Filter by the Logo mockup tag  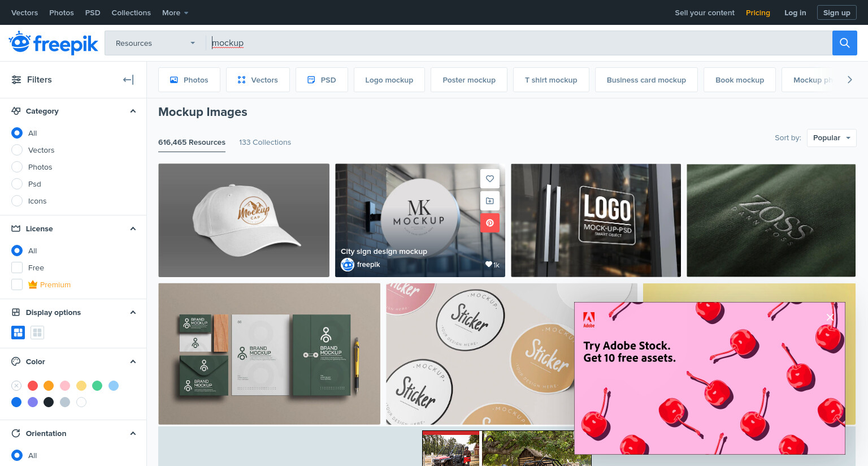(389, 80)
